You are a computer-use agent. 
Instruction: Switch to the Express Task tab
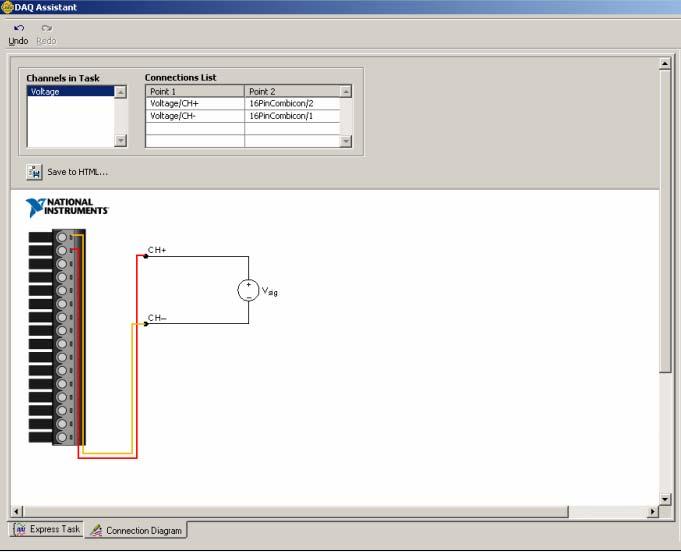tap(46, 529)
